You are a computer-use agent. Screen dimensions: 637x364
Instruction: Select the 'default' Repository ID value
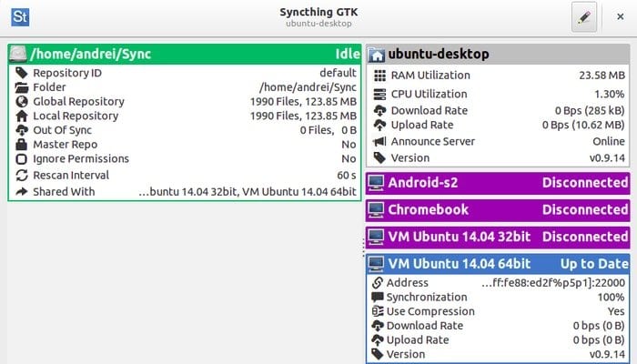pyautogui.click(x=338, y=73)
